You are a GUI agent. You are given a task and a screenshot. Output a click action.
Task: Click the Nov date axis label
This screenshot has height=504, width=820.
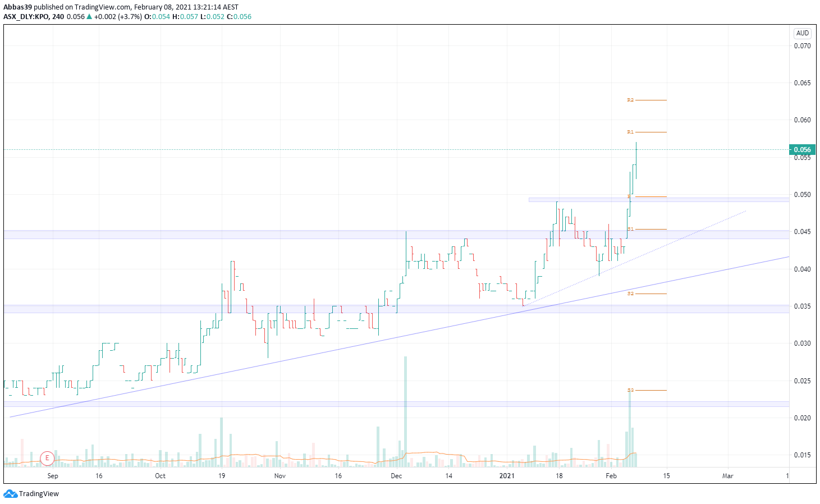point(280,476)
